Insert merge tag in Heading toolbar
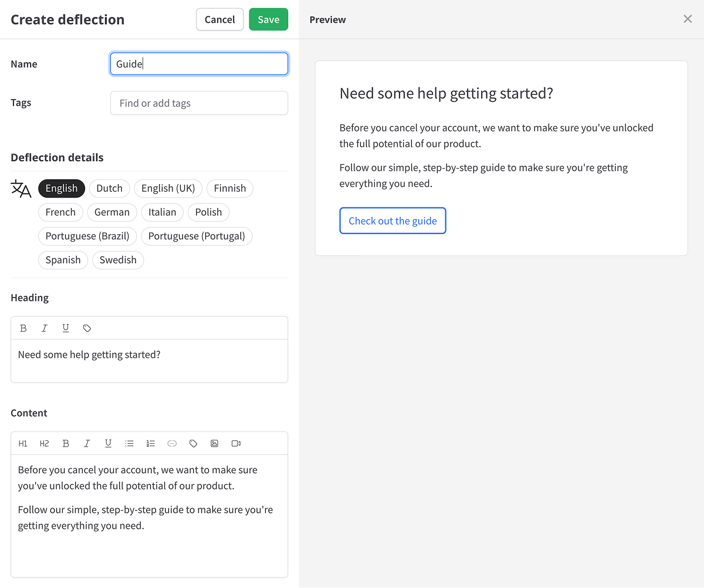 click(87, 328)
